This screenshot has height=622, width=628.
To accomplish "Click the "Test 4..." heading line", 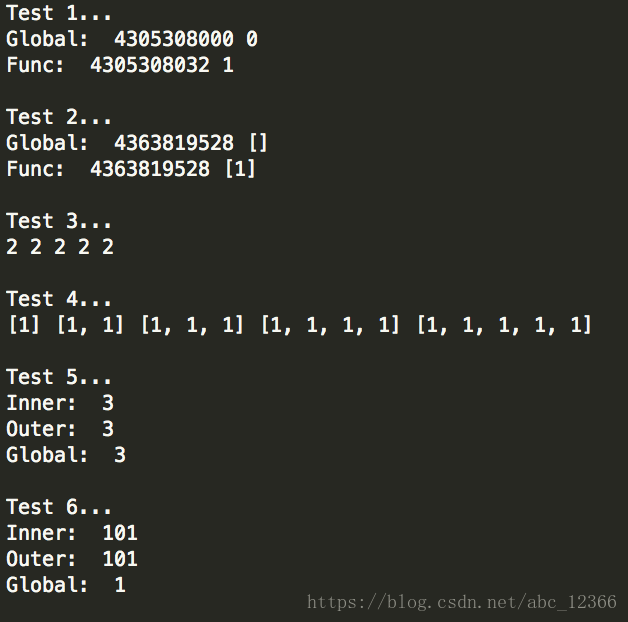I will (x=59, y=299).
